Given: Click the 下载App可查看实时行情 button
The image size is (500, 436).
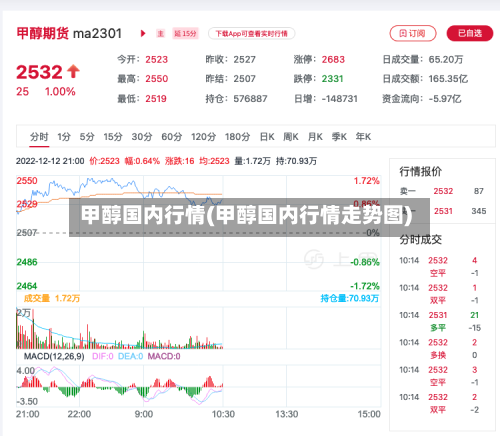Looking at the screenshot, I should [251, 33].
